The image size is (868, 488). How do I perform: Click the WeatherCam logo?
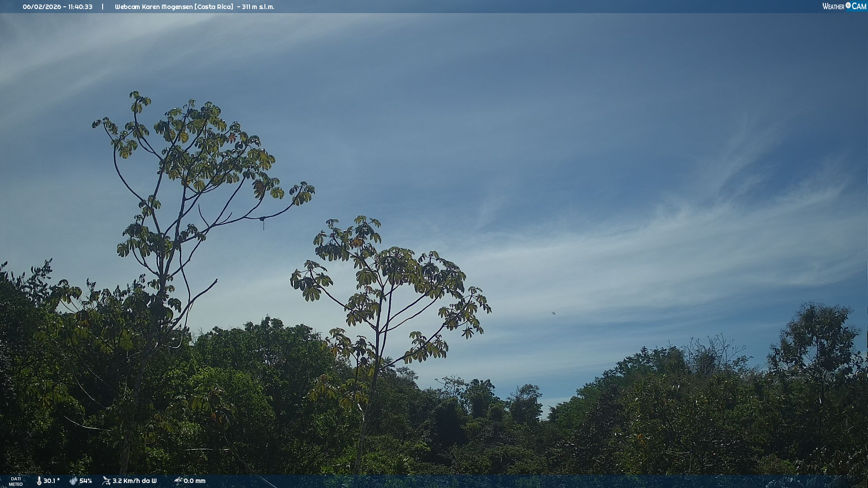844,6
